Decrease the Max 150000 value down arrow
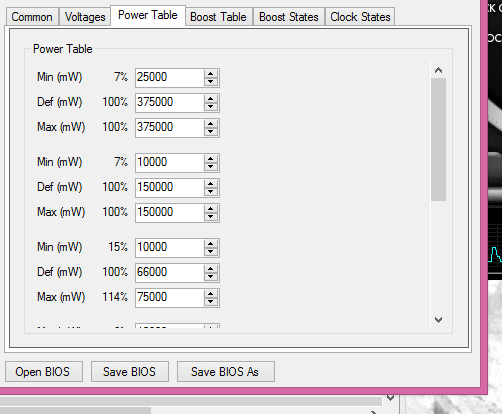This screenshot has height=414, width=502. pyautogui.click(x=211, y=217)
